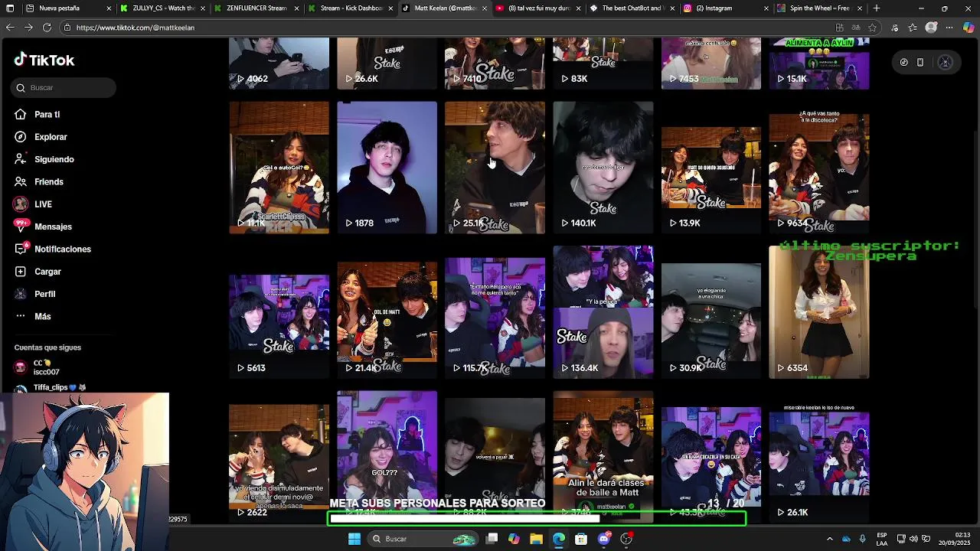This screenshot has width=980, height=551.
Task: Open the Más menu in sidebar
Action: pos(32,316)
